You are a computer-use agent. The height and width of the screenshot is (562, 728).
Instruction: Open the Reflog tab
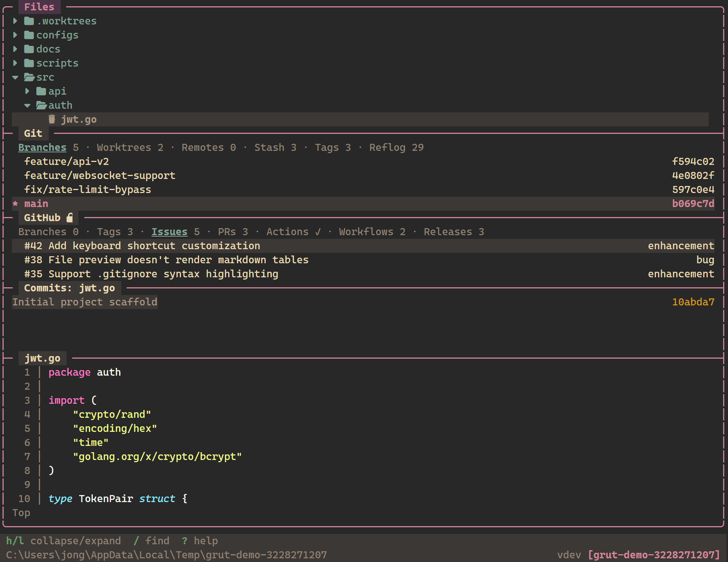(397, 148)
